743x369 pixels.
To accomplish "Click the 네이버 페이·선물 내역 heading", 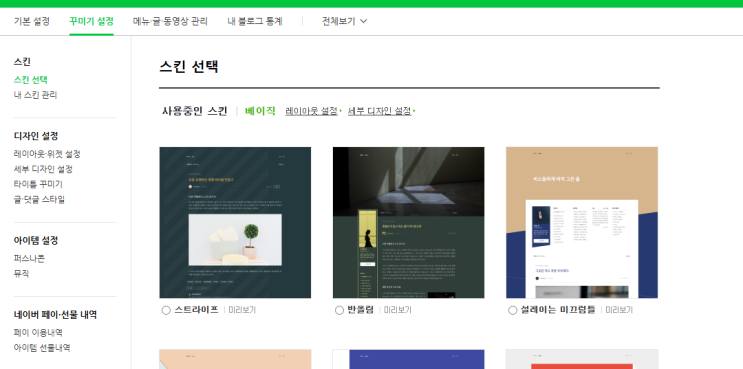I will [x=55, y=315].
